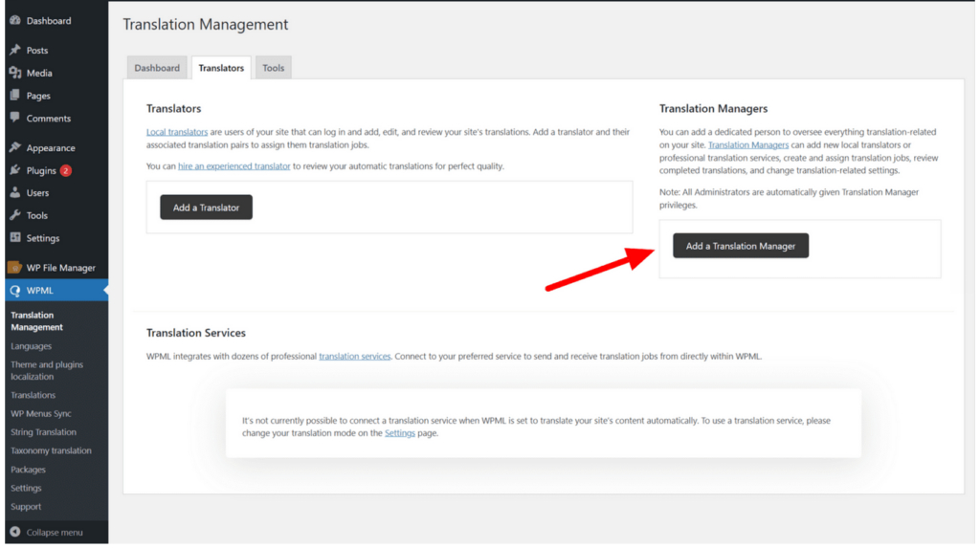Click the Posts pushpin icon

pyautogui.click(x=14, y=50)
